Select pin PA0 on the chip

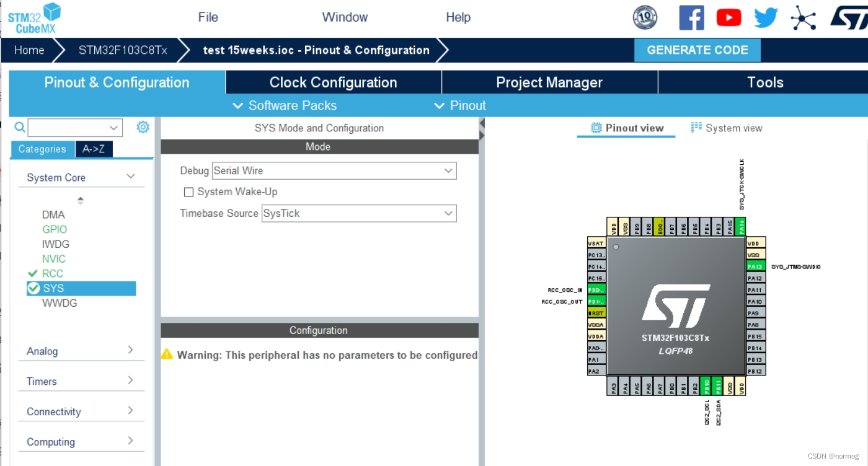pyautogui.click(x=596, y=348)
